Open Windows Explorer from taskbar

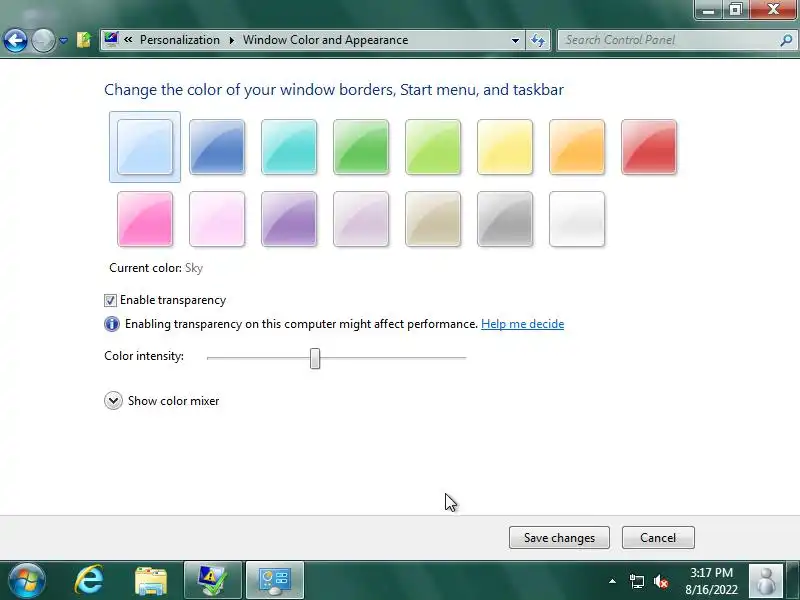(x=151, y=581)
